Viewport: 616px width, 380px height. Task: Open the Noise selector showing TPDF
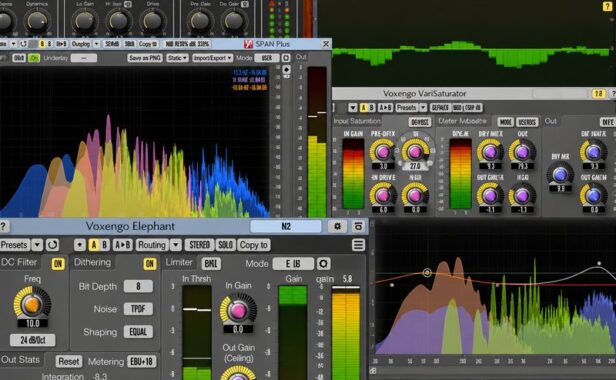(x=138, y=309)
